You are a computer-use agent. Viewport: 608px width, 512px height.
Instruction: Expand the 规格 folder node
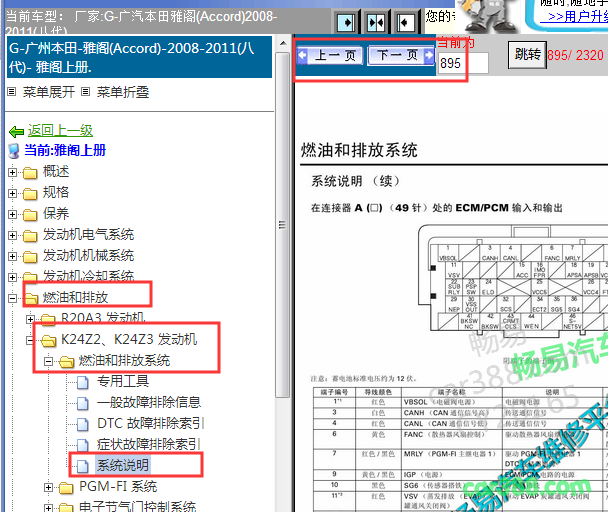[12, 193]
